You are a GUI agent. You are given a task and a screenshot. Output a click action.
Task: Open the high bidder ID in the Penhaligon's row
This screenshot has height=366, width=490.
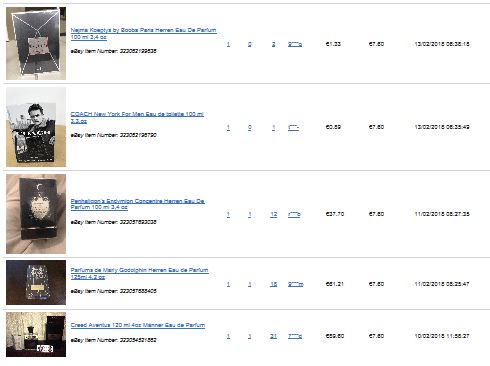pos(294,214)
